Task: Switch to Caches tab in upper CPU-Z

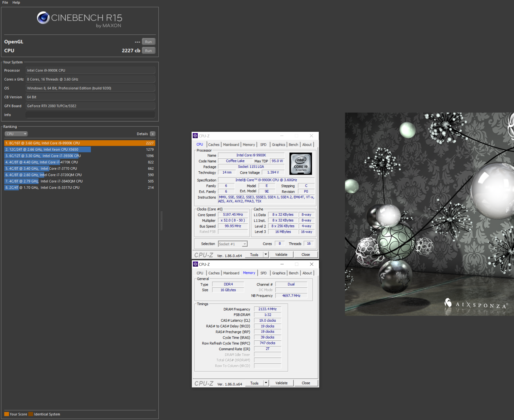Action: tap(214, 145)
